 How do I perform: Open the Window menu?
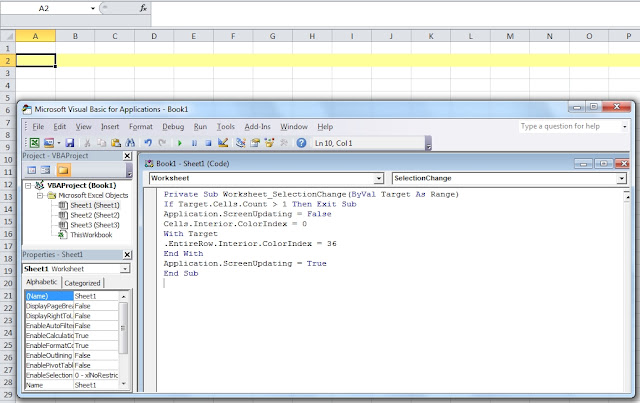point(294,127)
